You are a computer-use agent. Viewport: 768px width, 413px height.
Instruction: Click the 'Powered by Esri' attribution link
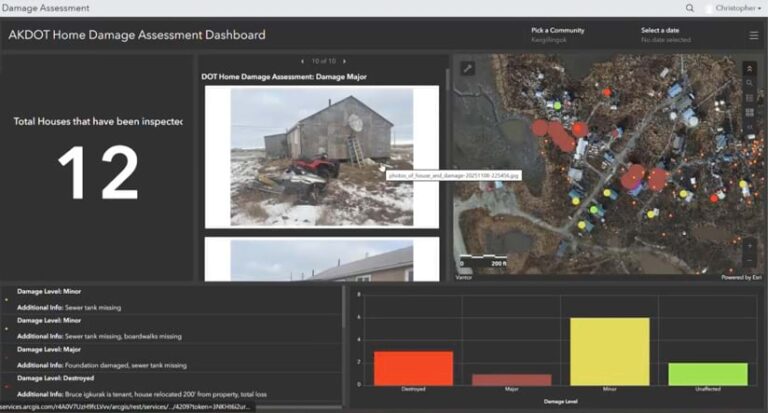[741, 277]
